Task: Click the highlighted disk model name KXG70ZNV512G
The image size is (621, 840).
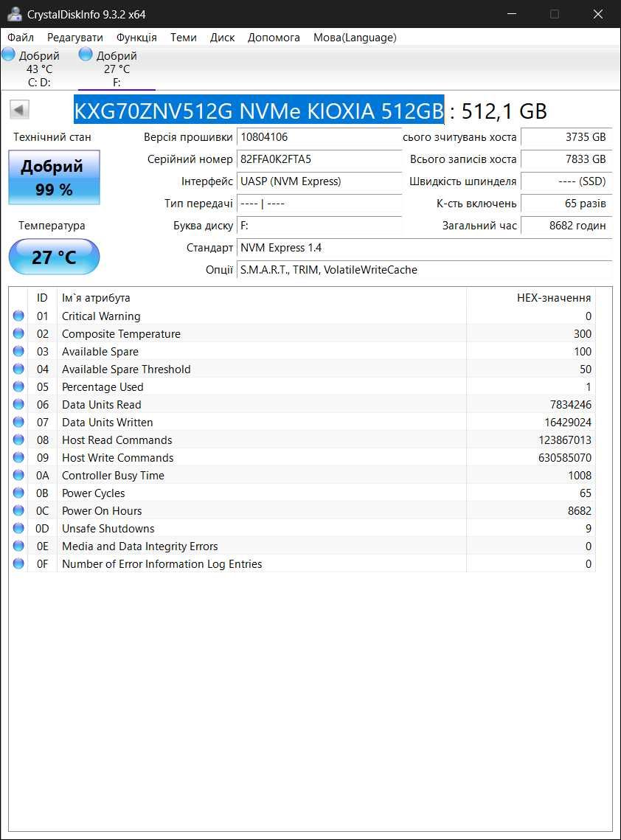Action: pos(260,111)
